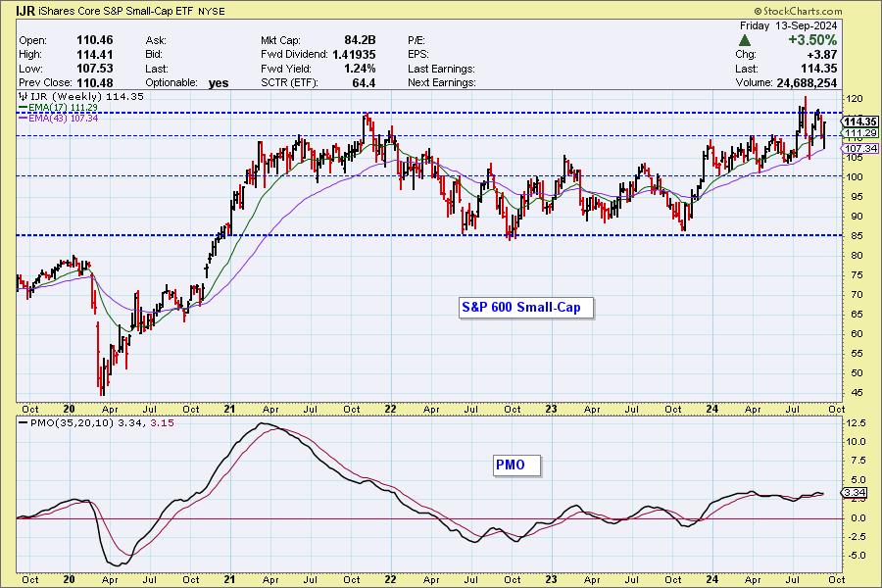Select the High value 114.41
Viewport: 882px width, 588px height.
[94, 55]
